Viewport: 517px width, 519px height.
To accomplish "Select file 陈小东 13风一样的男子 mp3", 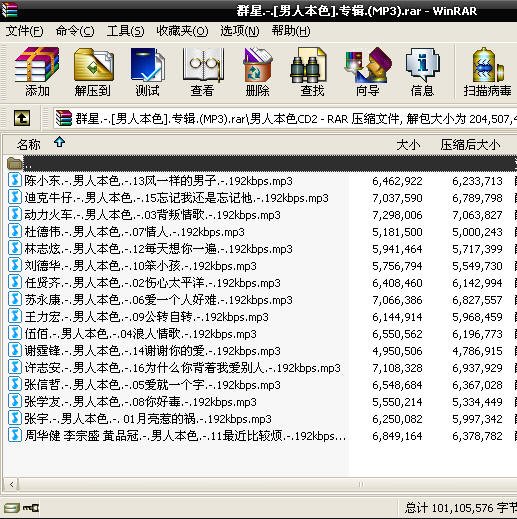I will [x=158, y=181].
